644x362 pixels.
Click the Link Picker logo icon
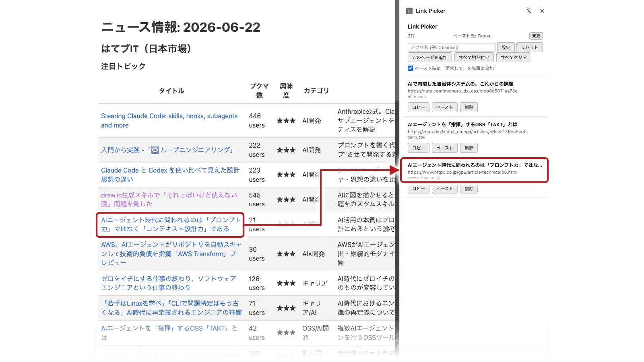click(409, 11)
